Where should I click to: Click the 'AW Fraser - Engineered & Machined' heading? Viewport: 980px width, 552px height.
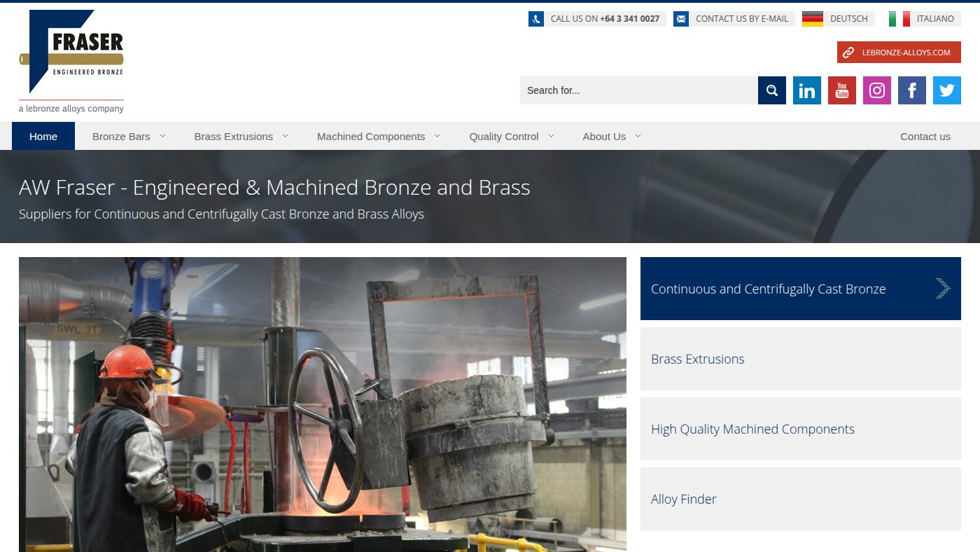click(274, 188)
